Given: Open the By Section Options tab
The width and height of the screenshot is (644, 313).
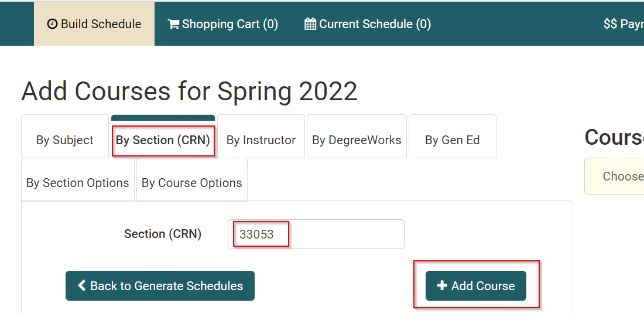Looking at the screenshot, I should pos(78,183).
